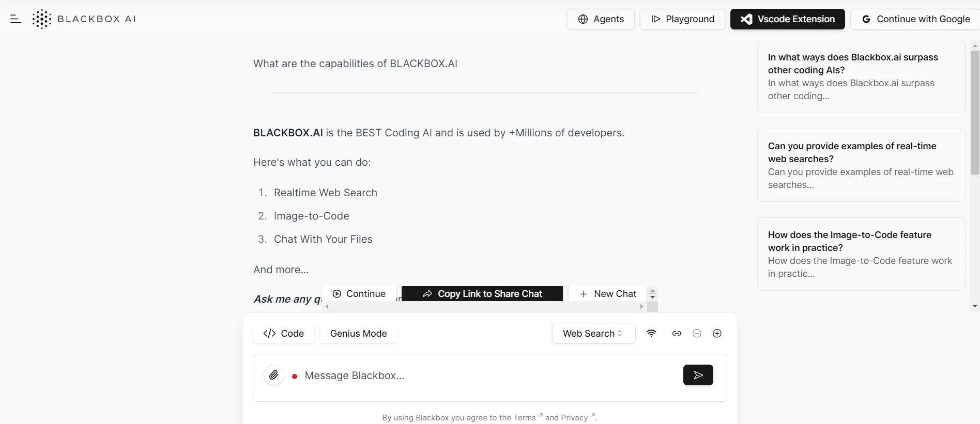Select suggestion about surpassing other coding AIs
Image resolution: width=980 pixels, height=424 pixels.
[x=861, y=76]
